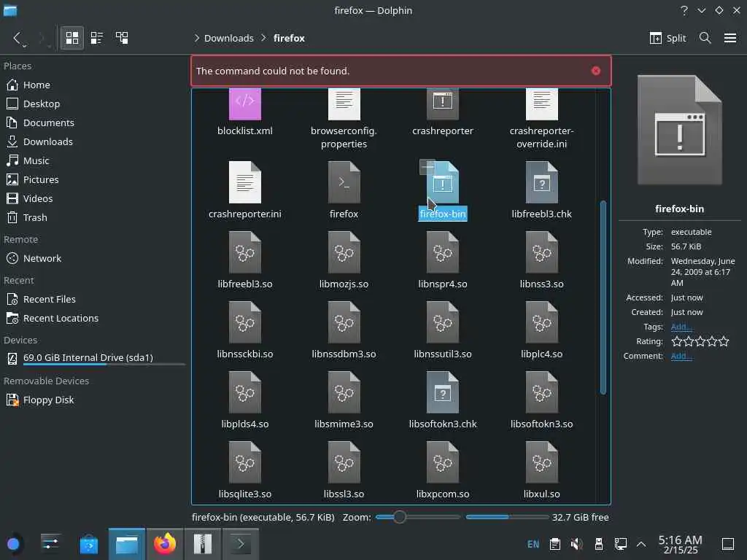Expand hidden system tray icons
The height and width of the screenshot is (560, 747).
(x=641, y=544)
